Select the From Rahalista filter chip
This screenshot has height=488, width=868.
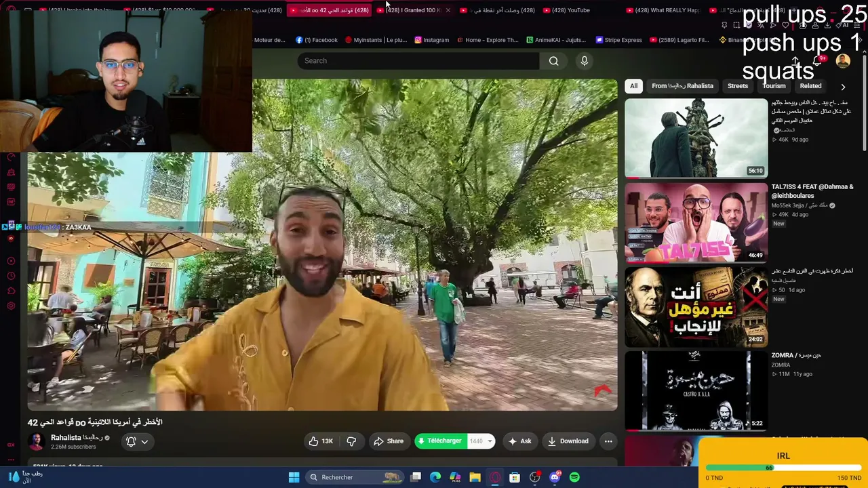pyautogui.click(x=682, y=86)
